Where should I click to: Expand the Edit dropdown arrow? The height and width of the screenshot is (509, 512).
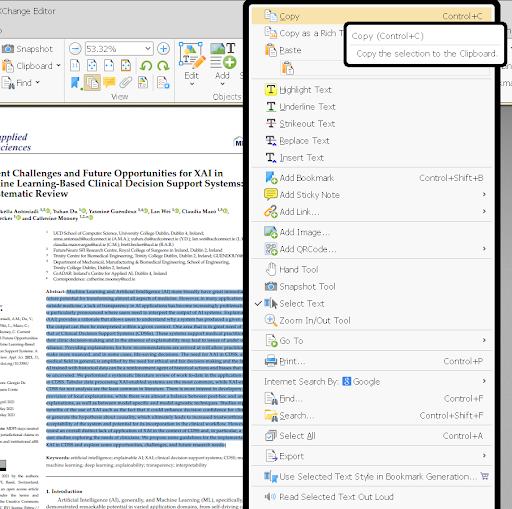click(x=192, y=84)
